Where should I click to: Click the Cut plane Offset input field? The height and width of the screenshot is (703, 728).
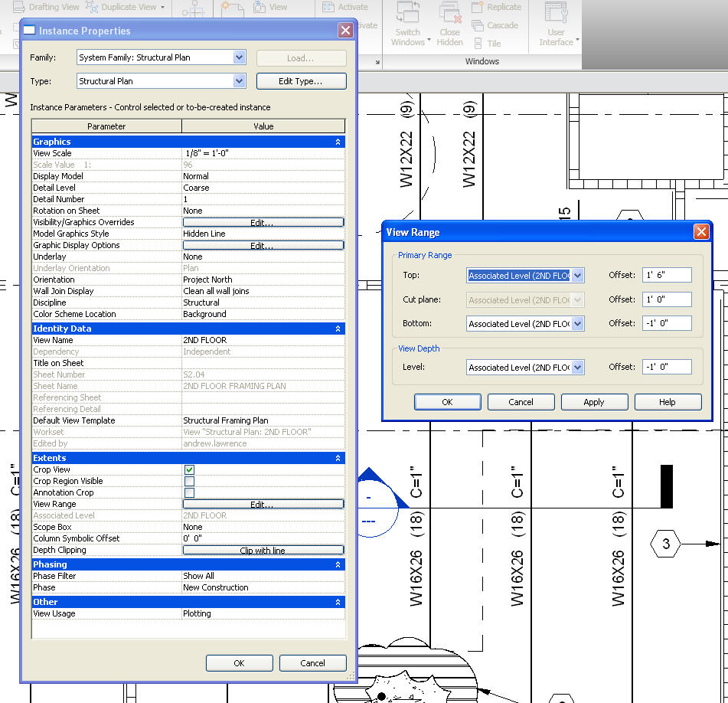[x=666, y=299]
